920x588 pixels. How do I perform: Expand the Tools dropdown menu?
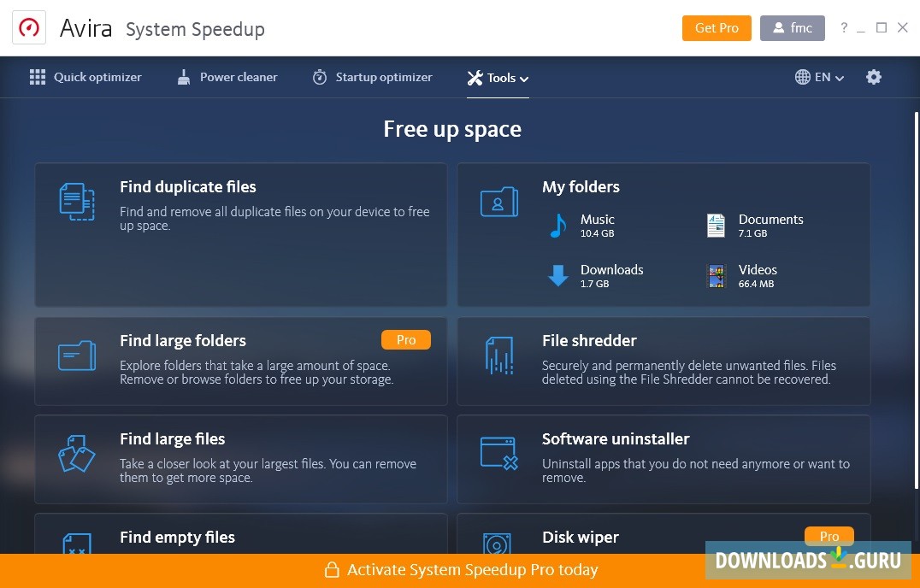pyautogui.click(x=498, y=77)
